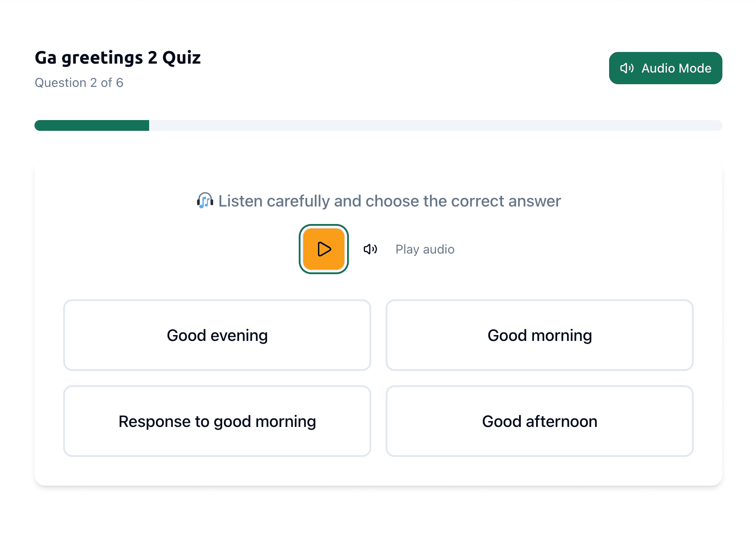Click the play triangle icon in the orange square
Screen dimensions: 756x534
tap(324, 249)
